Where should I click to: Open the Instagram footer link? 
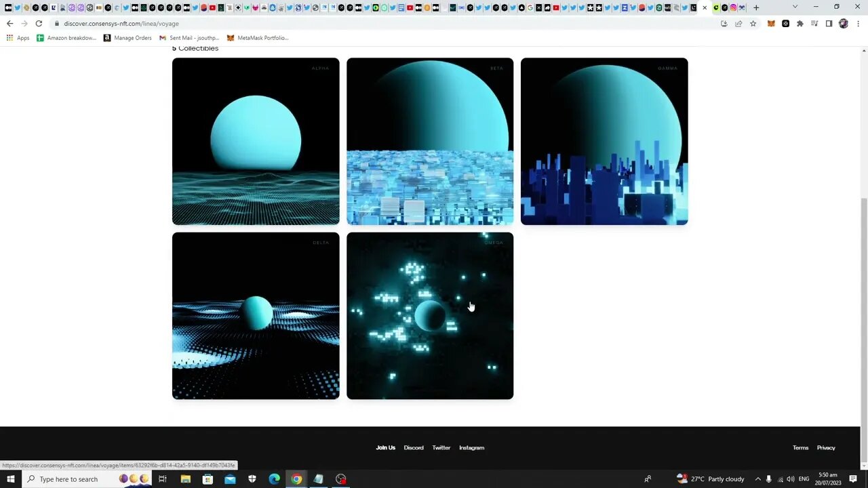coord(471,447)
